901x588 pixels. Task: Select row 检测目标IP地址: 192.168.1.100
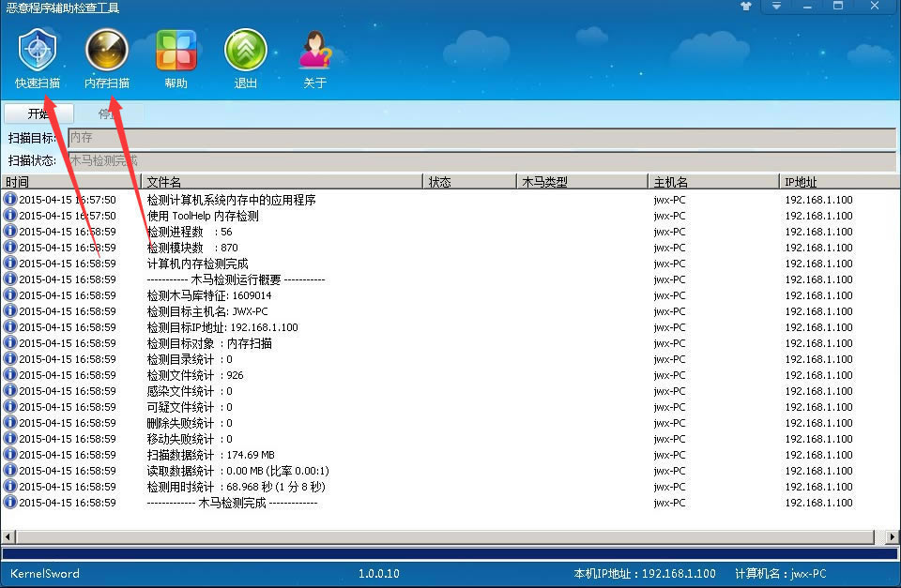pos(450,327)
